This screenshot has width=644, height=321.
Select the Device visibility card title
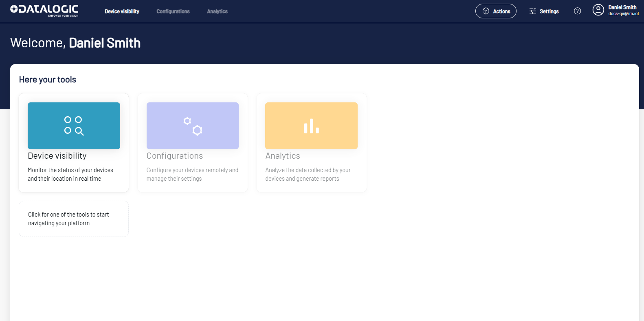pyautogui.click(x=57, y=156)
